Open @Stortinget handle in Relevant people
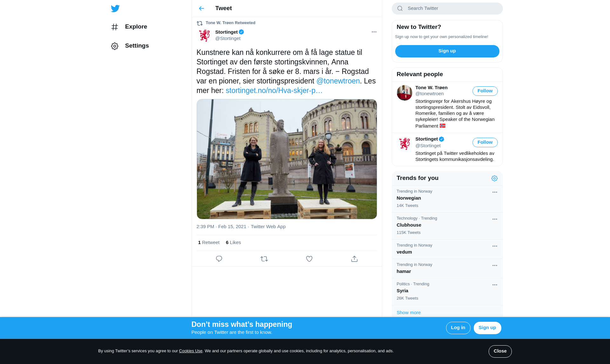610x364 pixels. pos(428,146)
